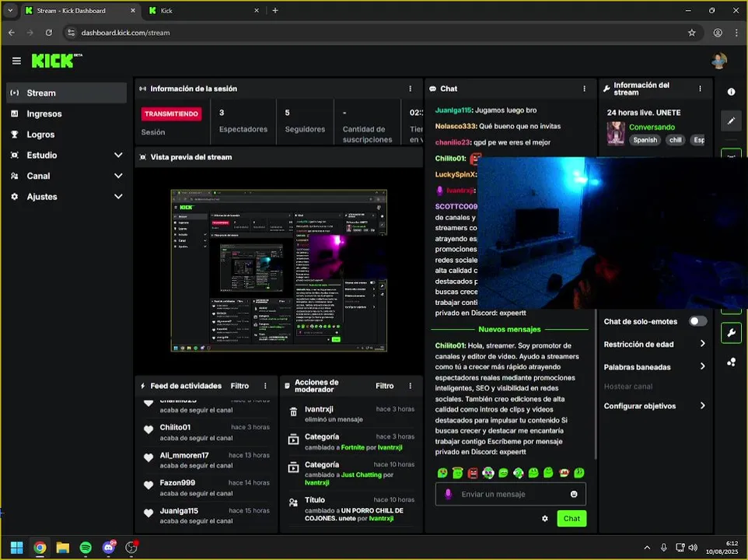
Task: Click Filtro in Feed de actividades
Action: [239, 386]
